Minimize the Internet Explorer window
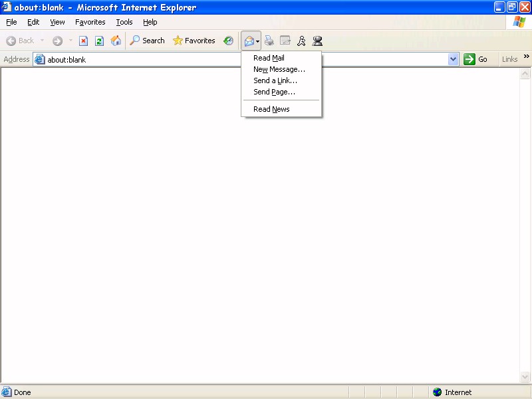 point(499,7)
